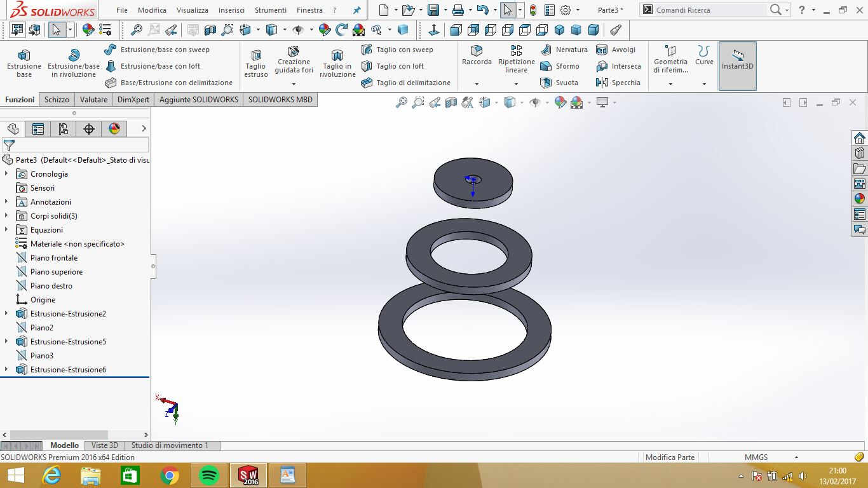Screen dimensions: 868x488
Task: Select Taglio in rivoluzione tool
Action: tap(337, 64)
